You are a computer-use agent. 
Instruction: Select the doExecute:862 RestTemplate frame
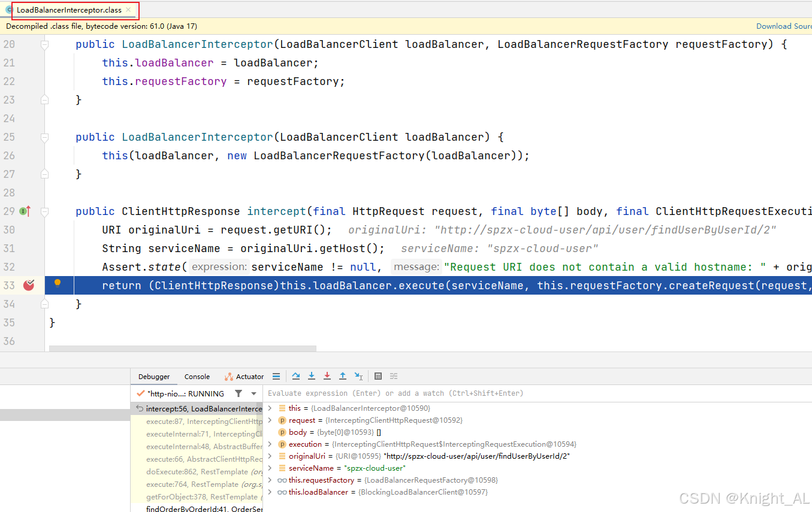[x=197, y=471]
